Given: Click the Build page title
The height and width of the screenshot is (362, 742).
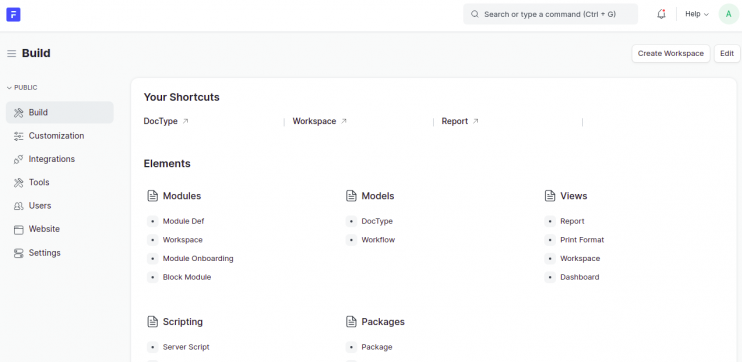Looking at the screenshot, I should tap(36, 53).
